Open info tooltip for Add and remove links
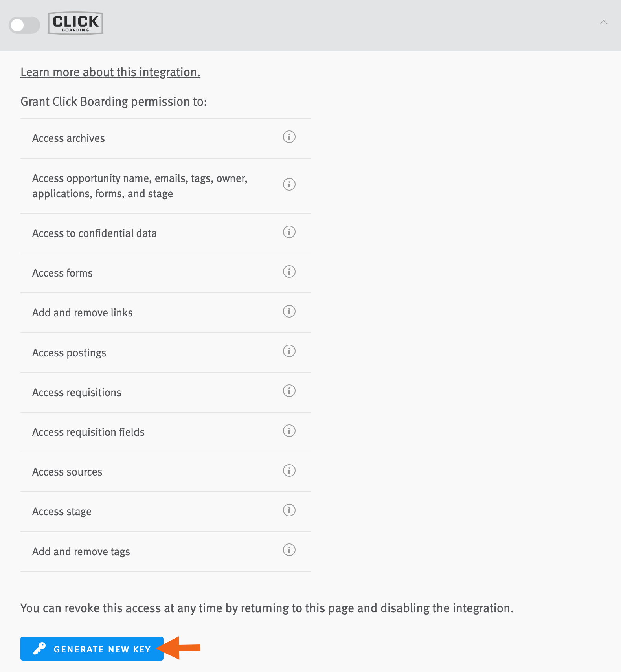Viewport: 621px width, 672px height. click(x=289, y=312)
